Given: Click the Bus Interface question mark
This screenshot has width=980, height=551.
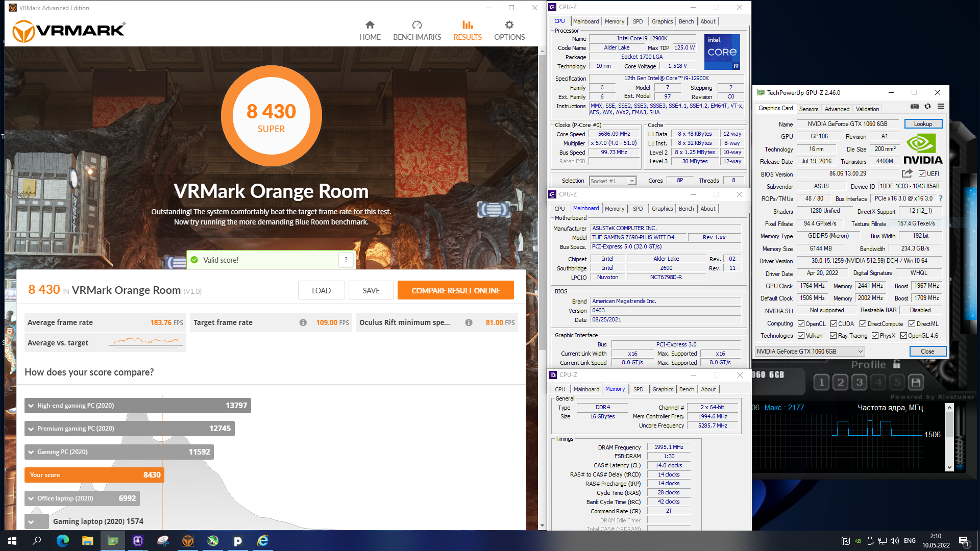Looking at the screenshot, I should pyautogui.click(x=941, y=198).
